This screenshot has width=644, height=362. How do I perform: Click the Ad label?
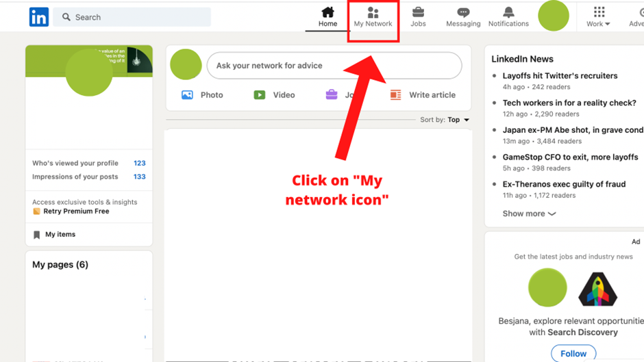(636, 242)
